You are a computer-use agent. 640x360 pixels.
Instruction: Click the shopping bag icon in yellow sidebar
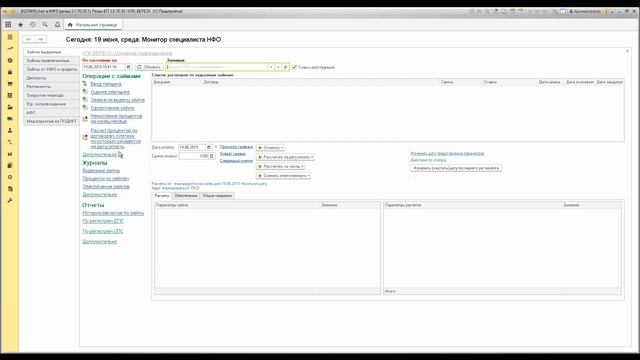pos(10,72)
